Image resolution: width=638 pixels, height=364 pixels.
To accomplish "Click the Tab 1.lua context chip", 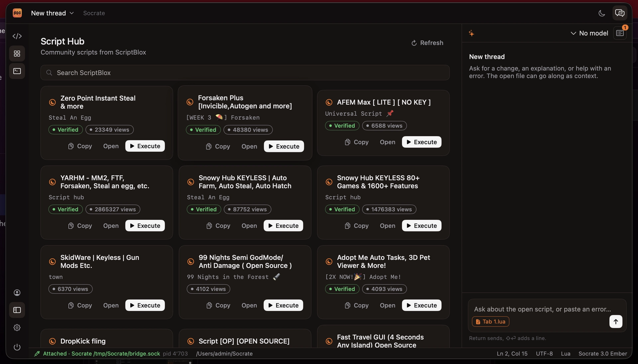I will pos(490,321).
